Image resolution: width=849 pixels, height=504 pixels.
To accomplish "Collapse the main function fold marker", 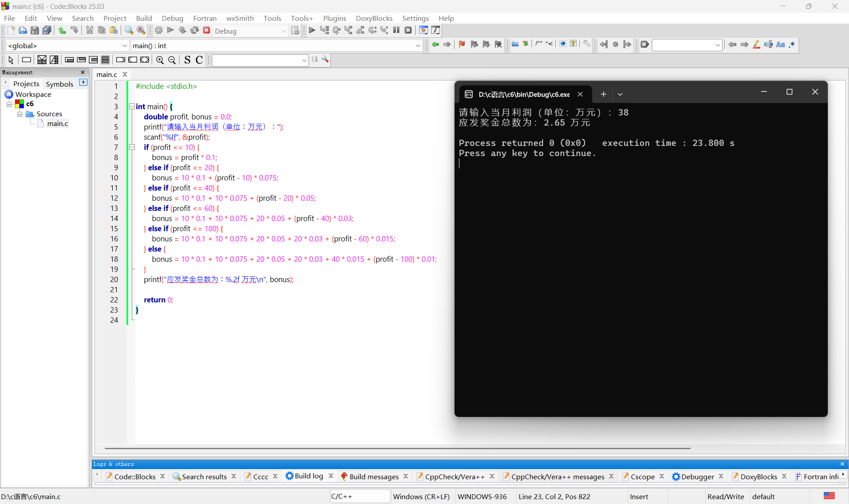I will coord(132,107).
